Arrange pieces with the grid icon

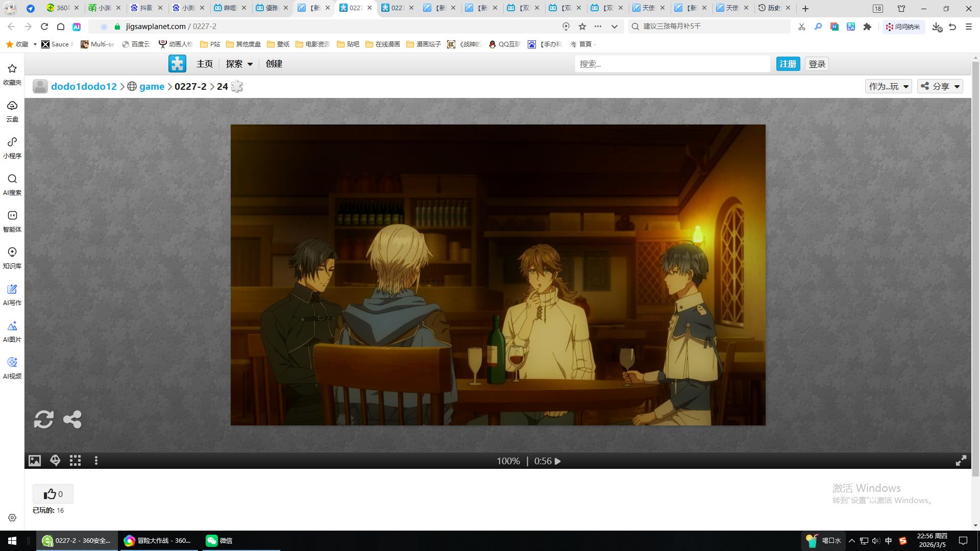76,461
